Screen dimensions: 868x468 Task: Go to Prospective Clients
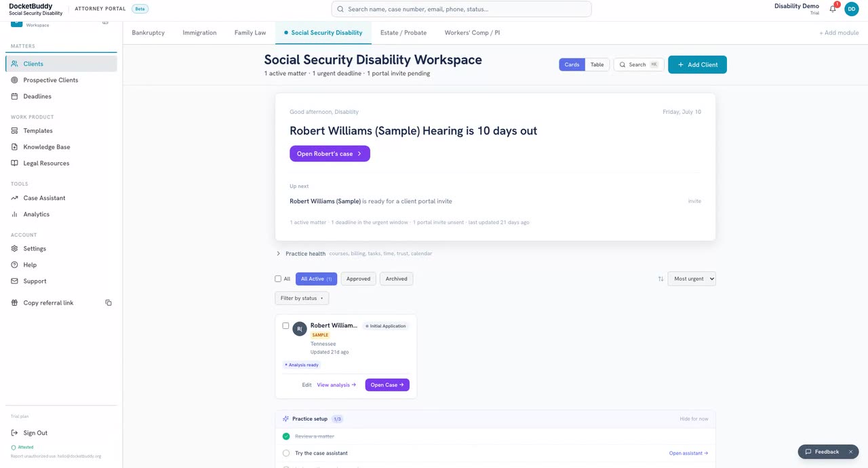pos(61,80)
